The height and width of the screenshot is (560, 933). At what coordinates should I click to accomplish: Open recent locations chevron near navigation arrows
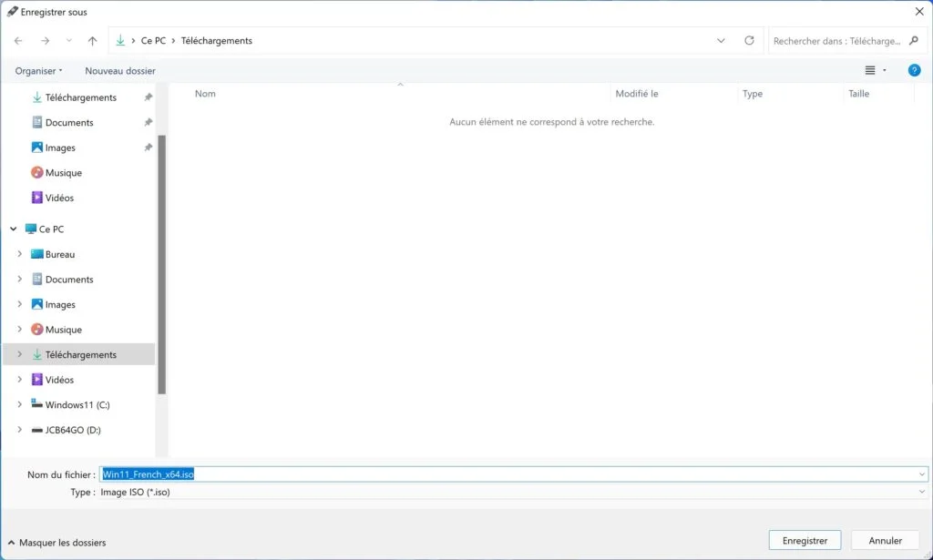click(69, 40)
